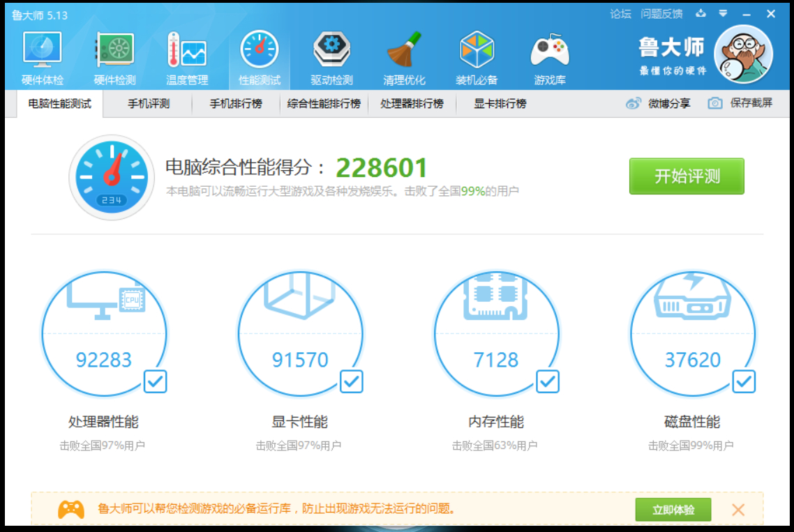
Task: Click the disk drive circle icon
Action: coord(692,296)
